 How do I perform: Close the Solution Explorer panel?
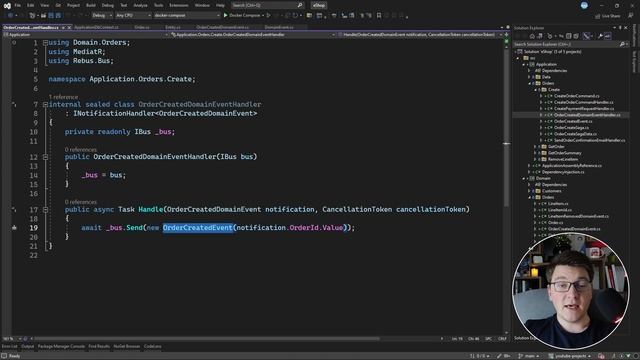click(x=626, y=28)
